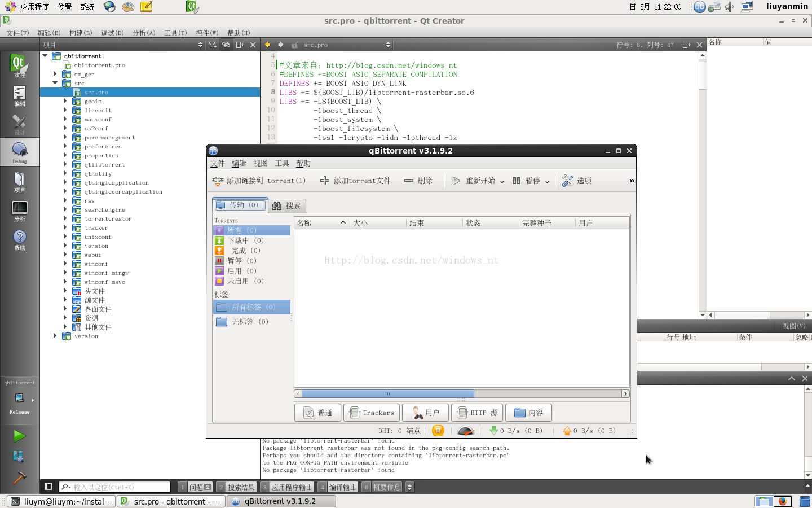
Task: Open the HTTP Sources button in qBittorrent
Action: 477,413
